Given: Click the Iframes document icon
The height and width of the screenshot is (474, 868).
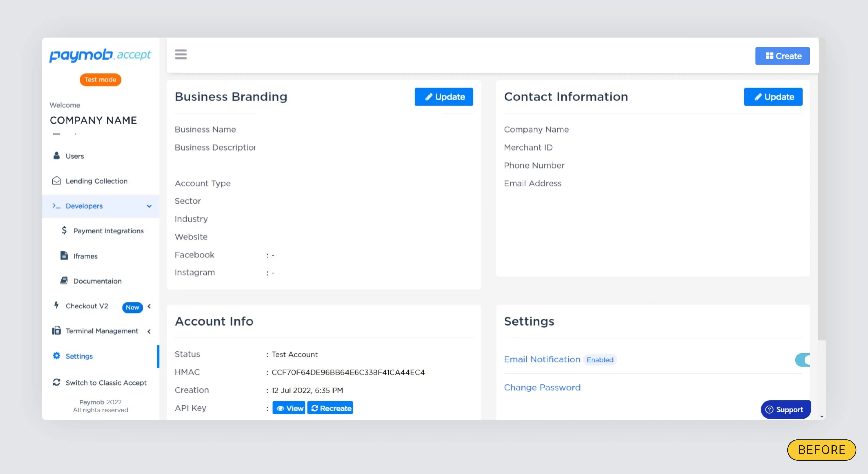Looking at the screenshot, I should coord(64,256).
